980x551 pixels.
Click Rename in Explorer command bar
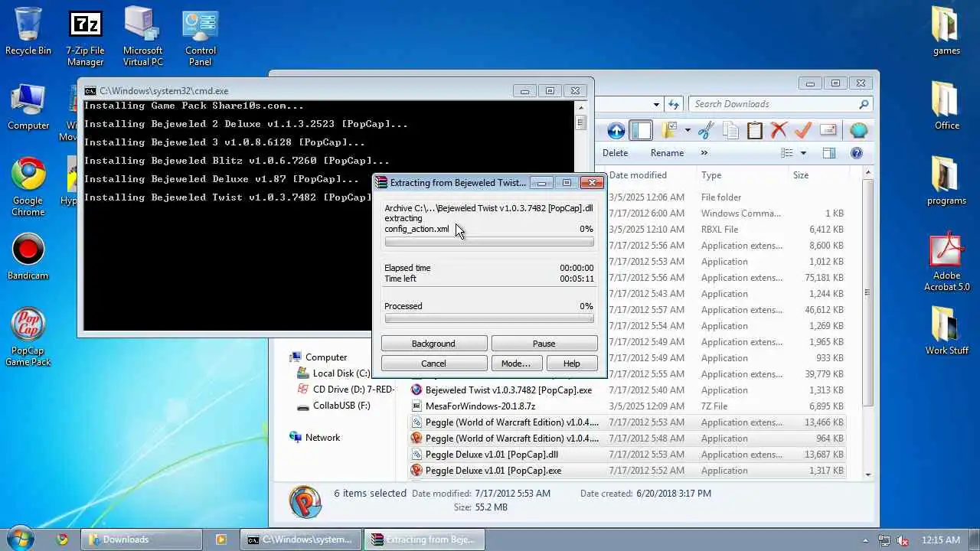coord(667,153)
